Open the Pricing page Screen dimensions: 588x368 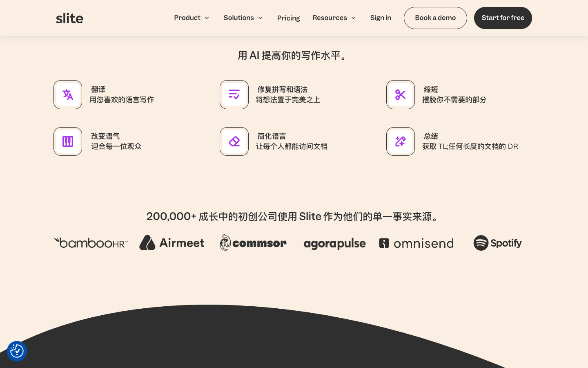tap(288, 18)
